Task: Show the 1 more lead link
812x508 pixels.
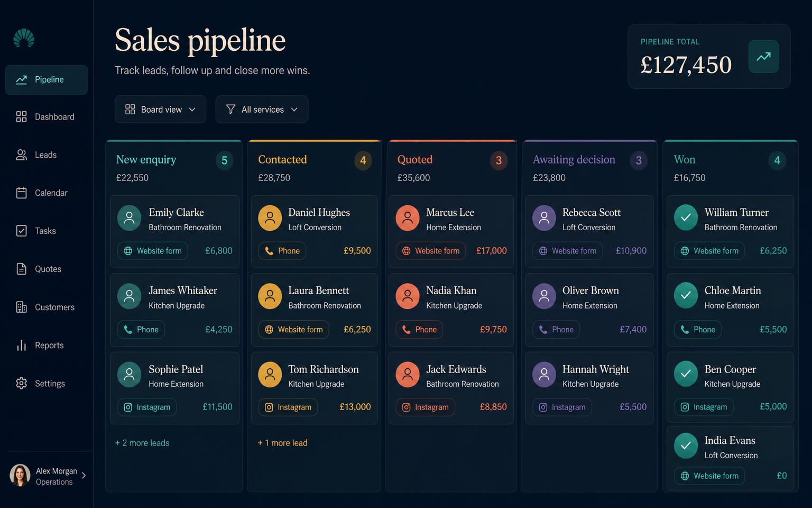Action: coord(282,443)
